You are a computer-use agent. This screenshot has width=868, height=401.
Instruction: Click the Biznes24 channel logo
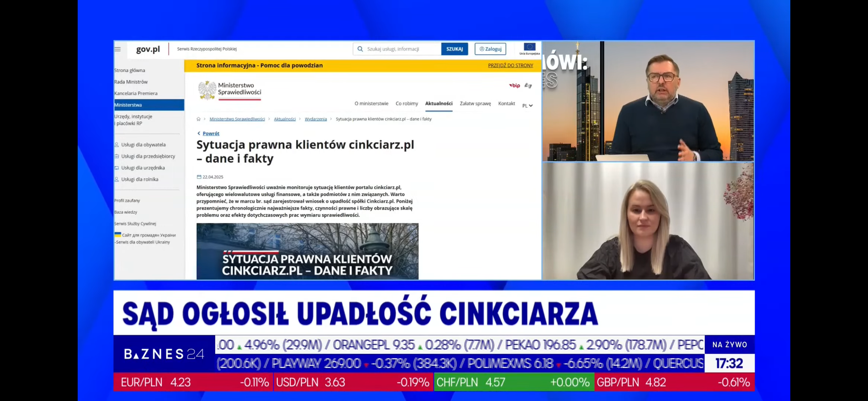pyautogui.click(x=164, y=354)
